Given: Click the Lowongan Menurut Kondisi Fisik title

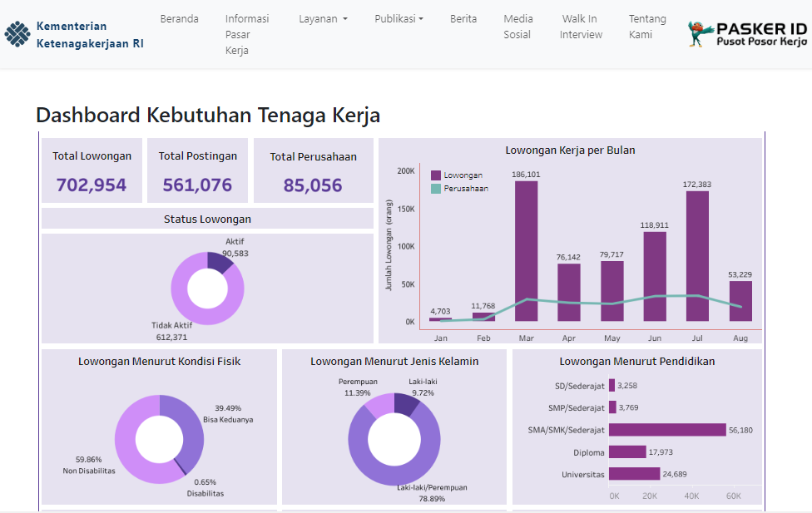Looking at the screenshot, I should (160, 362).
